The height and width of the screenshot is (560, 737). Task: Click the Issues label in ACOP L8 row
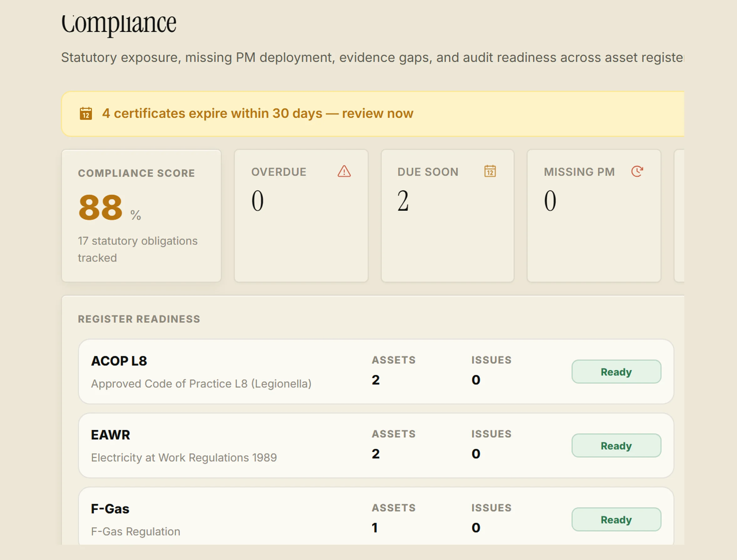[x=491, y=360]
